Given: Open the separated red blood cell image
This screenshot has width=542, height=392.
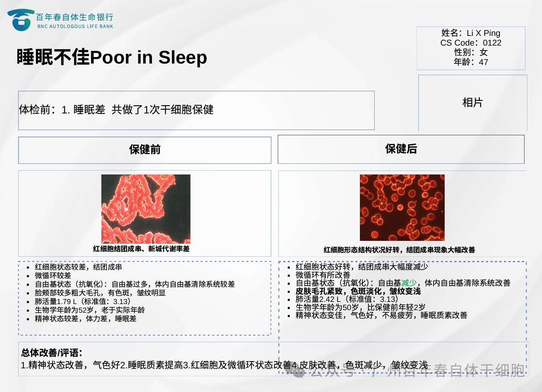Looking at the screenshot, I should [x=402, y=207].
